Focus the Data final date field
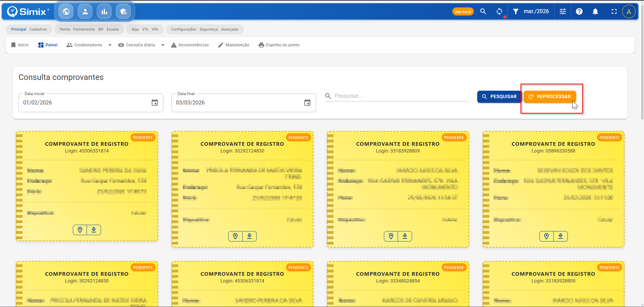The image size is (644, 307). coord(244,103)
